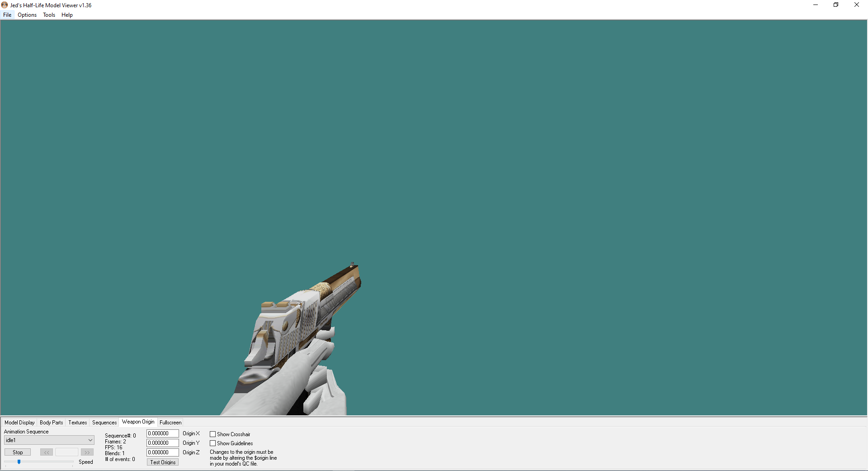Image resolution: width=868 pixels, height=471 pixels.
Task: Focus the Origin Y value field
Action: [x=163, y=443]
